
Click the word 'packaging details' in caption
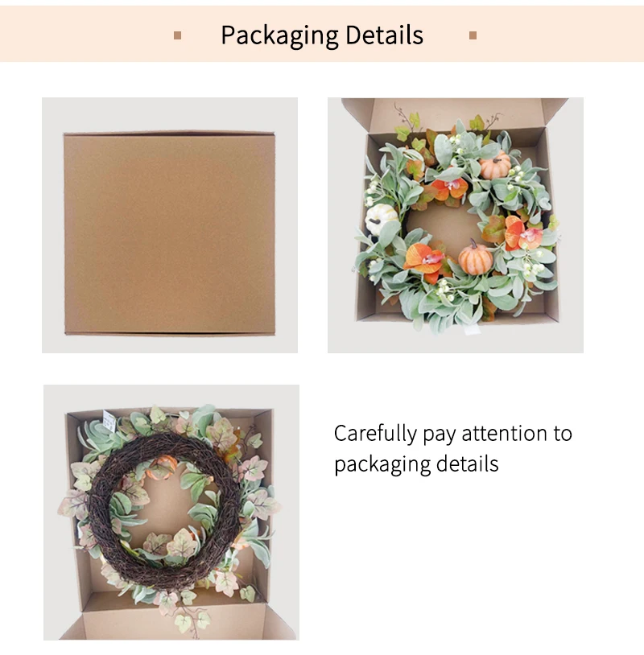tap(416, 464)
